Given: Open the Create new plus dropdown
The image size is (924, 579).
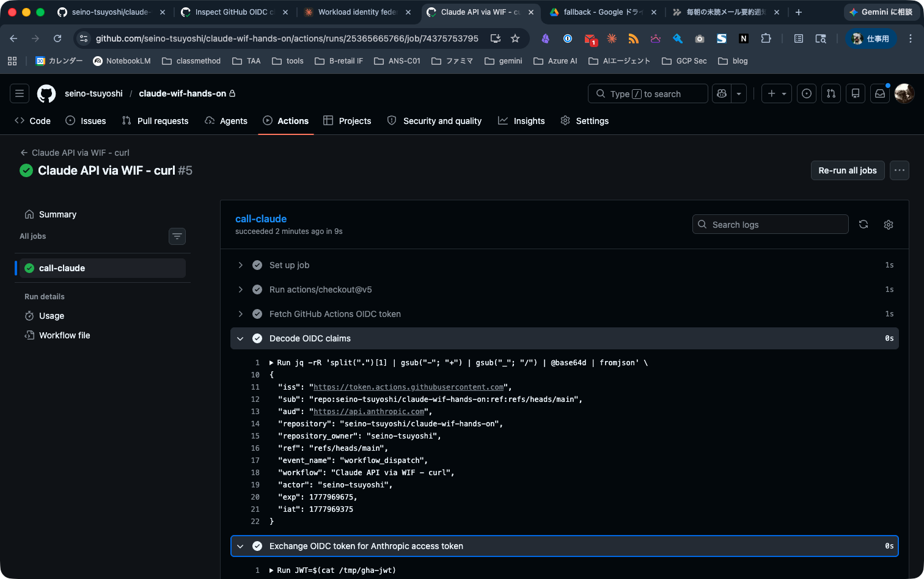Looking at the screenshot, I should point(777,93).
